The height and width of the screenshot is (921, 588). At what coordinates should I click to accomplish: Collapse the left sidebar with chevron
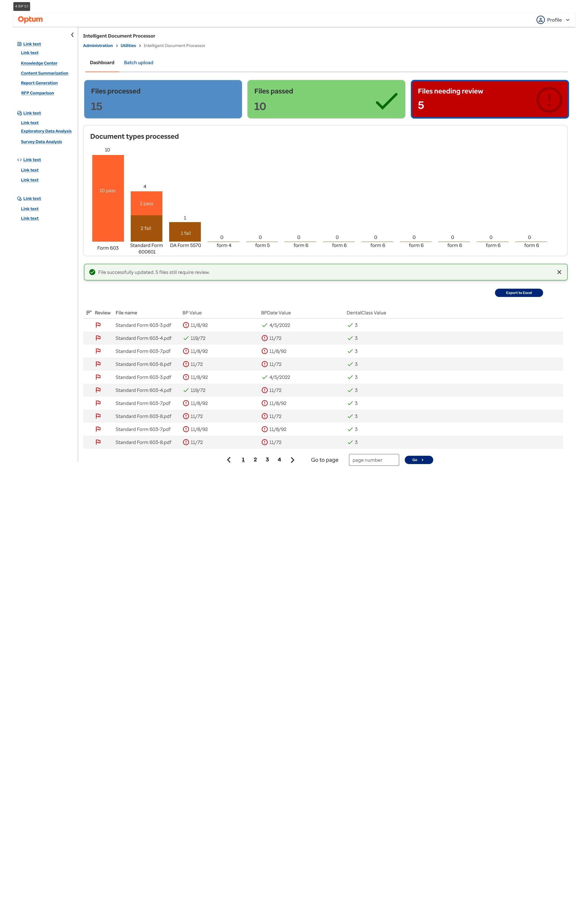72,35
